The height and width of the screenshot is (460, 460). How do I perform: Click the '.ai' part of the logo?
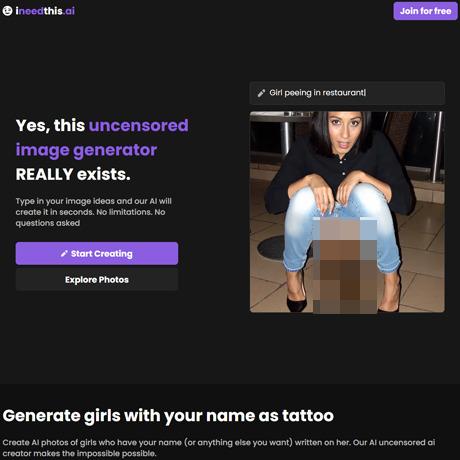[69, 11]
